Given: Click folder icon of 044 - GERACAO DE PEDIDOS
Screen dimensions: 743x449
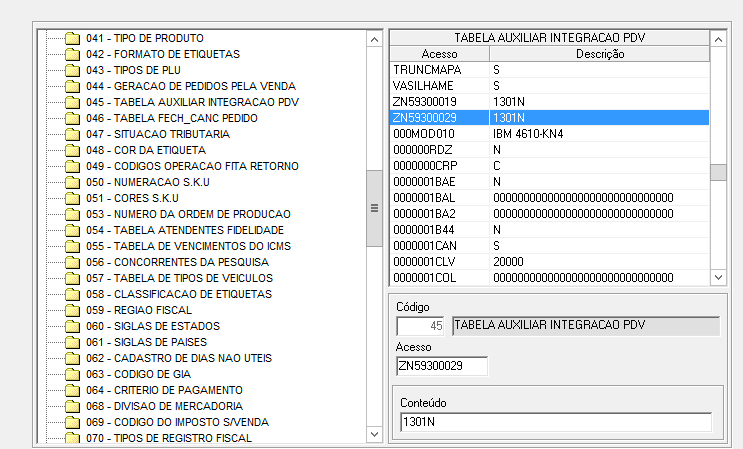Looking at the screenshot, I should (x=72, y=86).
